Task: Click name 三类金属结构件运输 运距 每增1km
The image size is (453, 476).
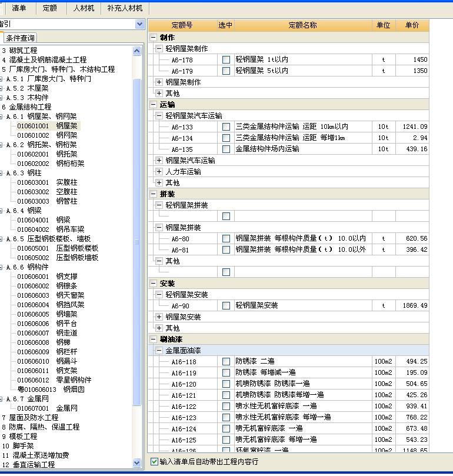Action: click(x=290, y=138)
